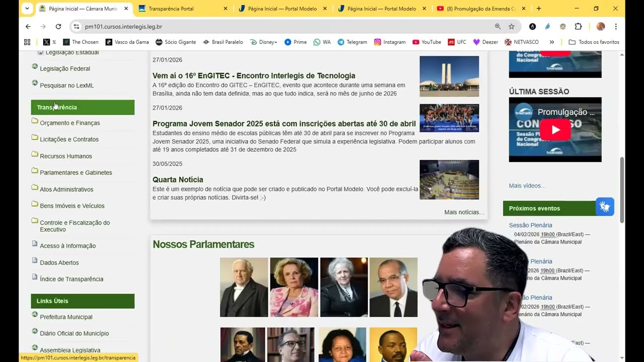Open Atos Administrativos folder

click(66, 190)
